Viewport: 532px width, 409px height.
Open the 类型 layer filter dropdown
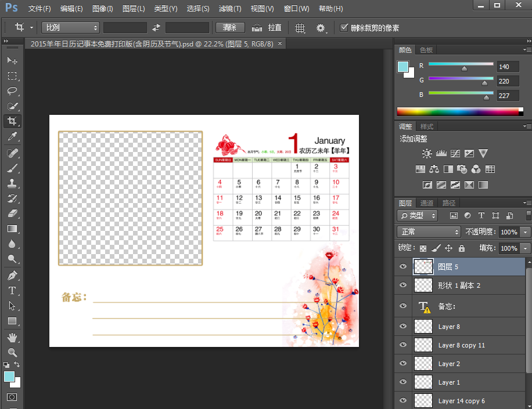tap(418, 215)
